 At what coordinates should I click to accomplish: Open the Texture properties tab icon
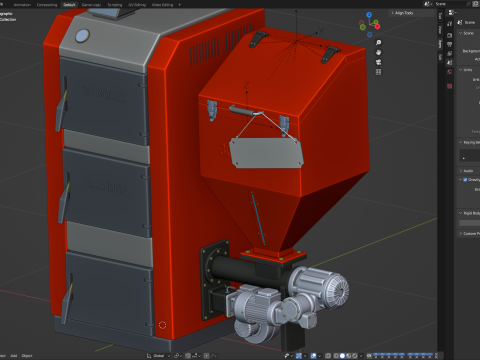tap(449, 86)
